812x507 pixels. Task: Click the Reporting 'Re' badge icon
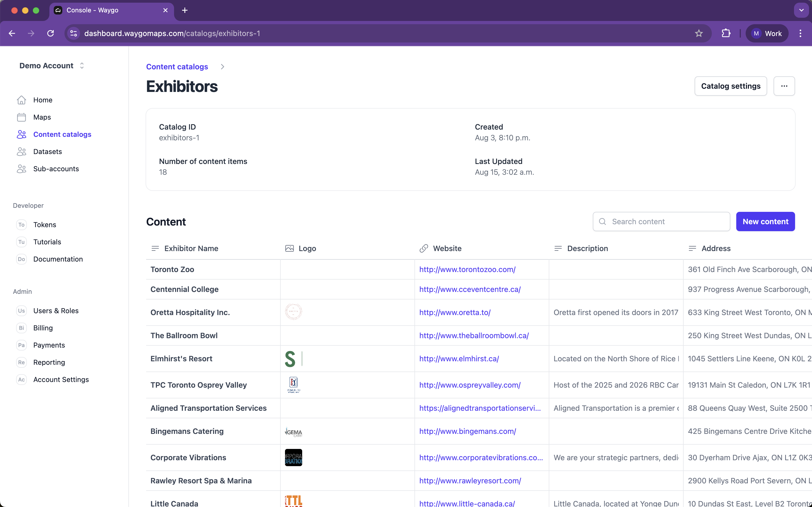pos(21,362)
